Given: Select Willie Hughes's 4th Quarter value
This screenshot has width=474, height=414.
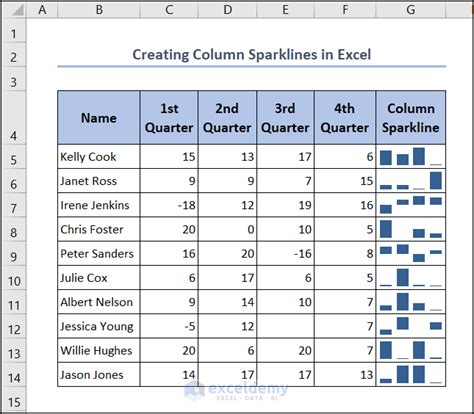Looking at the screenshot, I should pyautogui.click(x=345, y=350).
